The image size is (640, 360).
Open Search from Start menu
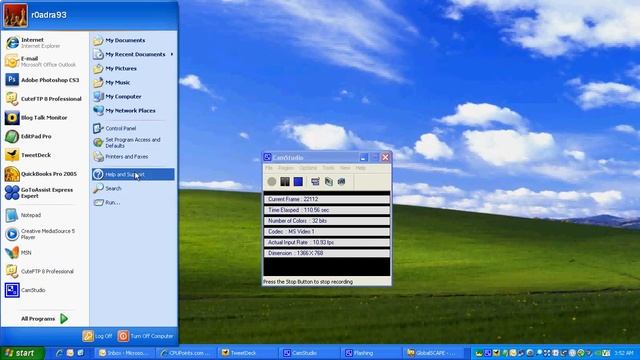coord(133,189)
